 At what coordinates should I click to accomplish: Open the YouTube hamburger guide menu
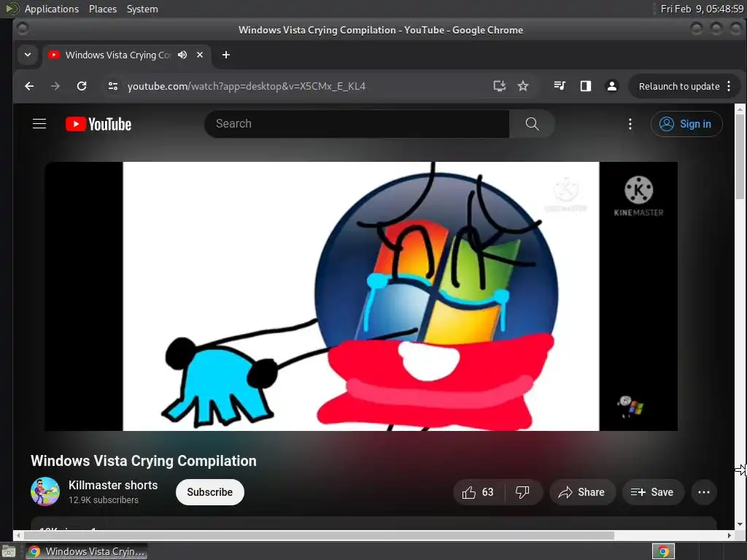pos(39,124)
